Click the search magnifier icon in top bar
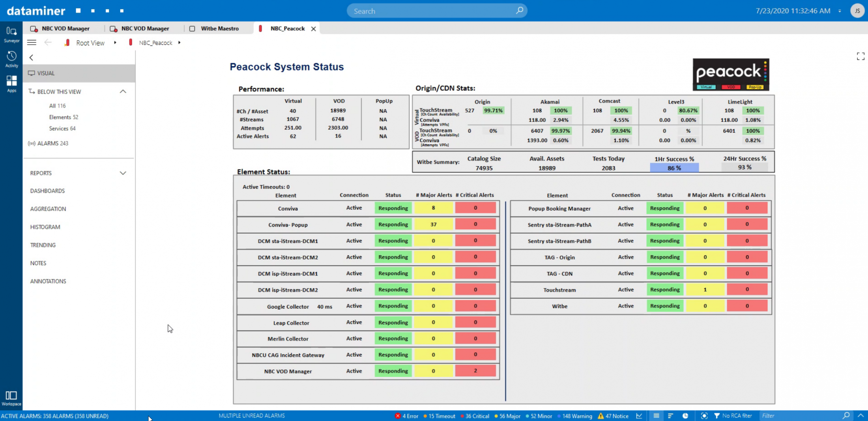The height and width of the screenshot is (421, 868). (520, 11)
